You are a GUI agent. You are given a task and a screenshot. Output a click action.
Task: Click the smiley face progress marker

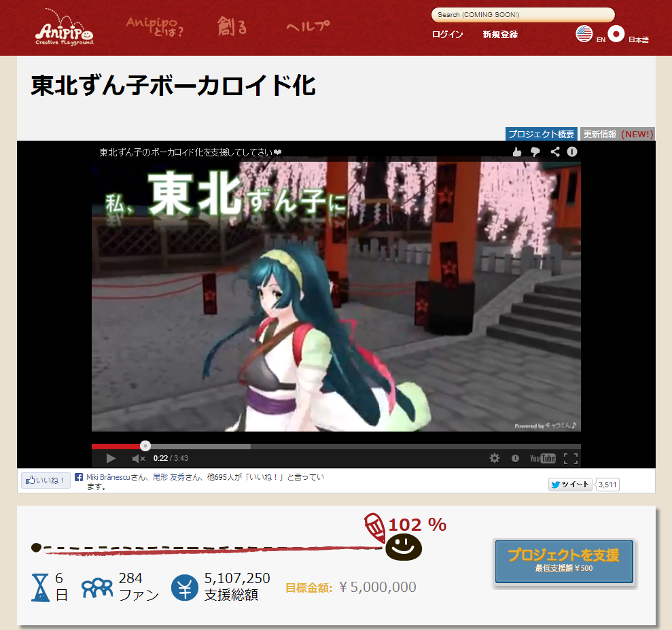point(404,547)
